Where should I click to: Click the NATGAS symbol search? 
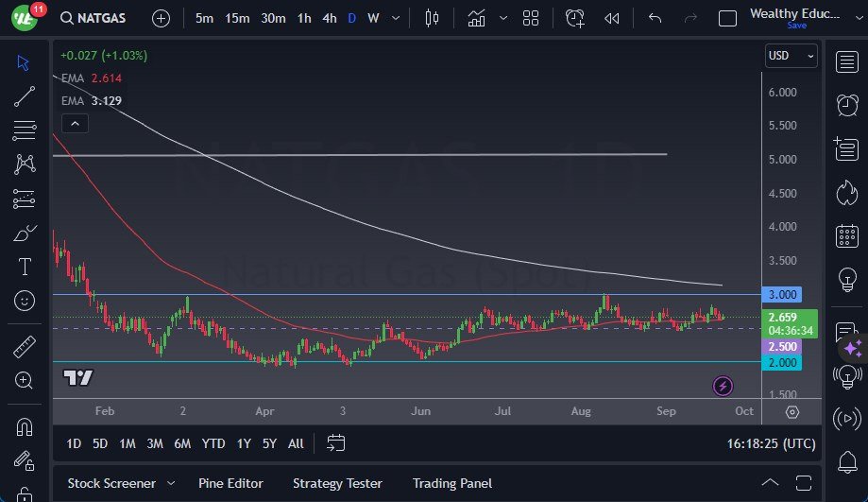click(x=94, y=18)
